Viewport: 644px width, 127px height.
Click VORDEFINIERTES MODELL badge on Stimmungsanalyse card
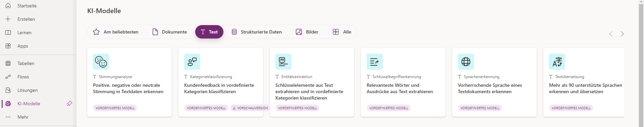click(115, 108)
